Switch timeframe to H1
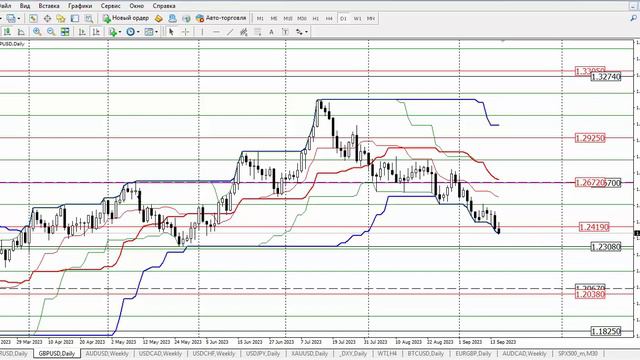The width and height of the screenshot is (640, 360). click(x=316, y=18)
